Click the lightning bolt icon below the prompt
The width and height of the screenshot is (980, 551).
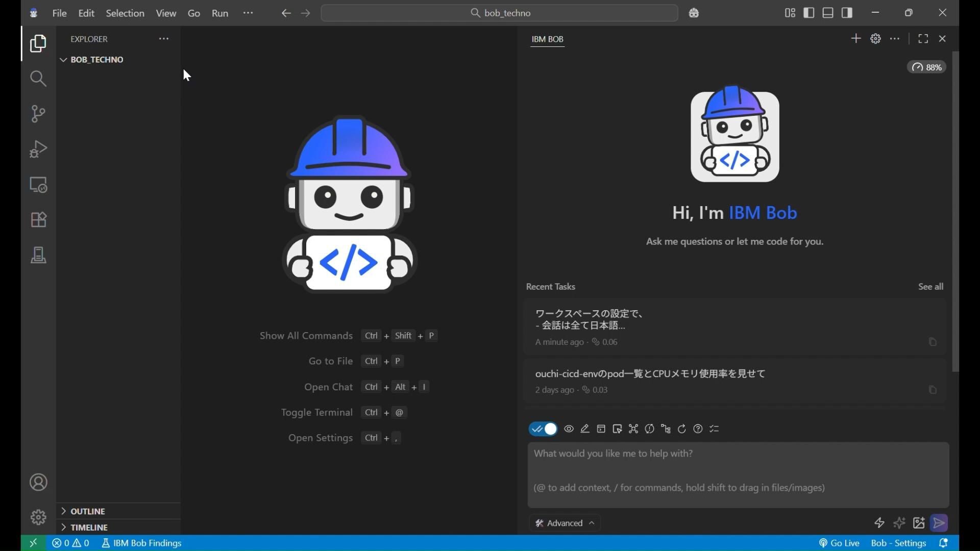pyautogui.click(x=879, y=523)
